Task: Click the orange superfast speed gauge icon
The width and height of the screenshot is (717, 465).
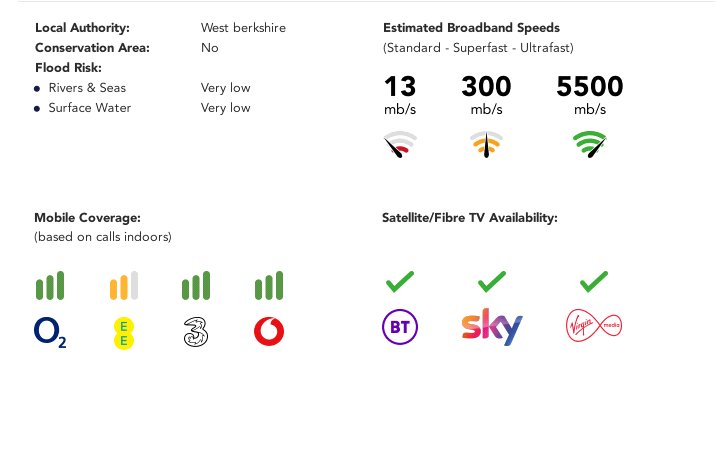Action: tap(487, 144)
